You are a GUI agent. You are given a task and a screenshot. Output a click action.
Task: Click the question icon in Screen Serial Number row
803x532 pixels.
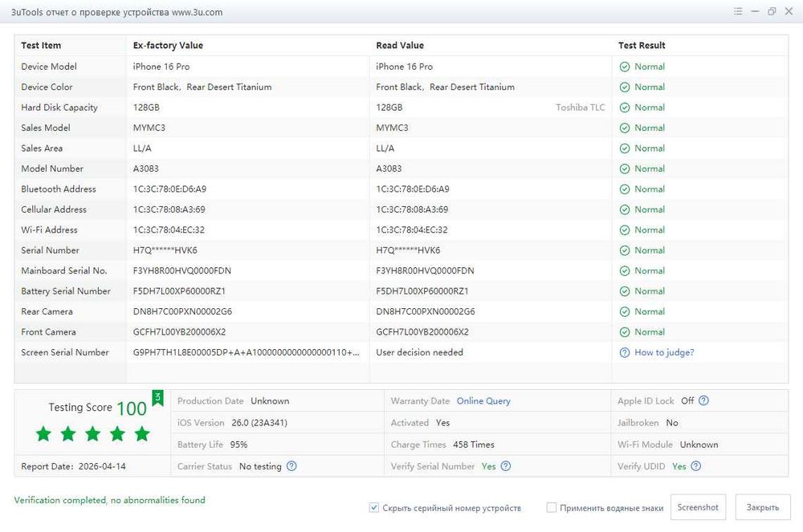[x=624, y=352]
